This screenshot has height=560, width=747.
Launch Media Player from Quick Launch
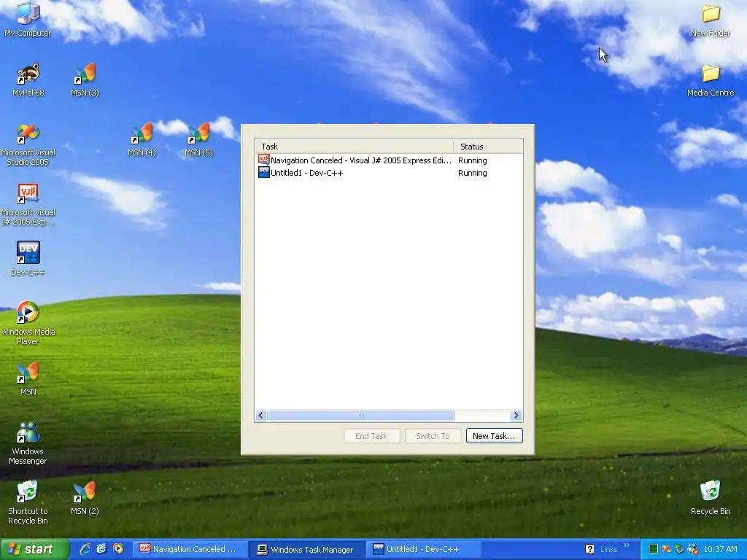point(118,549)
